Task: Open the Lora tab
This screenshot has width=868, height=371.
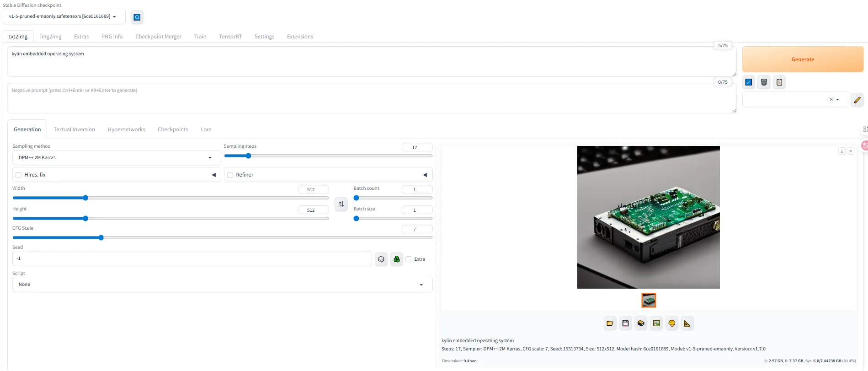Action: point(206,129)
